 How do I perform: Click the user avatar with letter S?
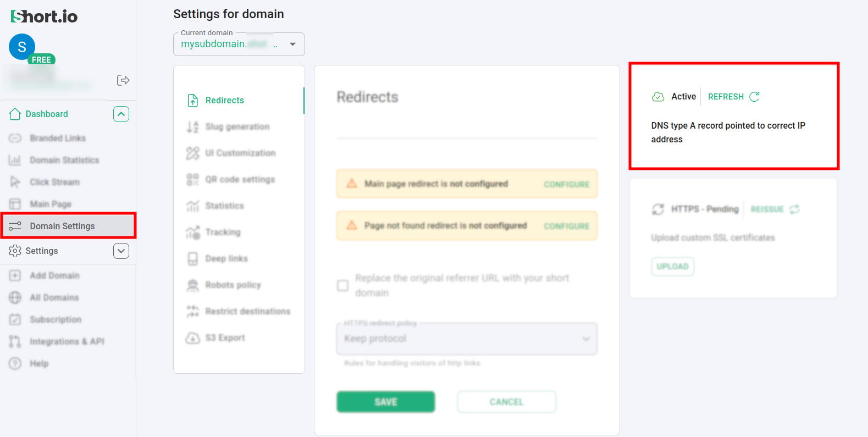[x=22, y=47]
